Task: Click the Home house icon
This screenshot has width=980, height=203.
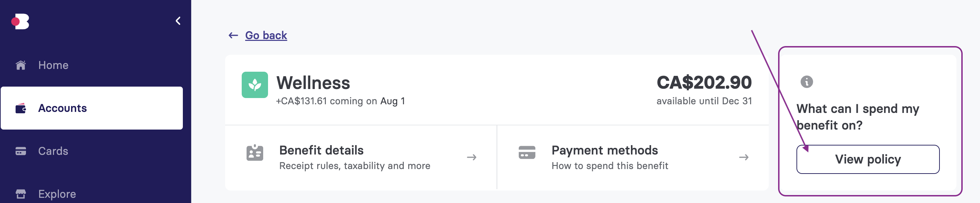Action: 20,65
